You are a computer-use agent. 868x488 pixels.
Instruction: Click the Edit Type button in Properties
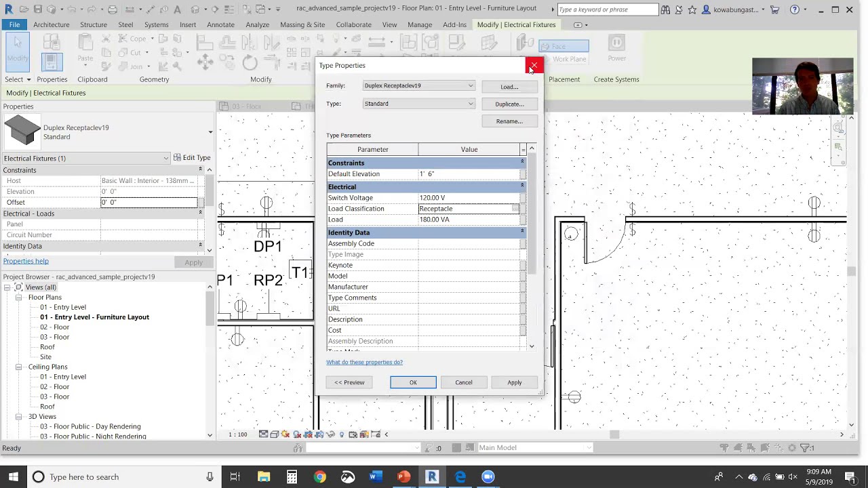(192, 158)
